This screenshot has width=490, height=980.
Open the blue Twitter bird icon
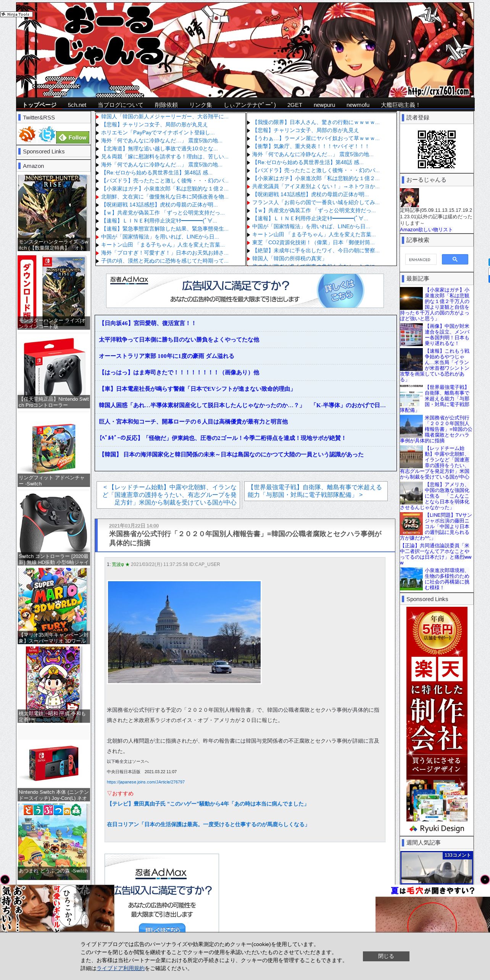pyautogui.click(x=47, y=135)
